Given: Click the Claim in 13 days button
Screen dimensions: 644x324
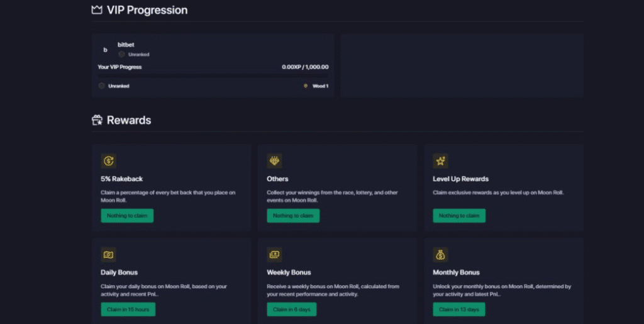Looking at the screenshot, I should 458,310.
